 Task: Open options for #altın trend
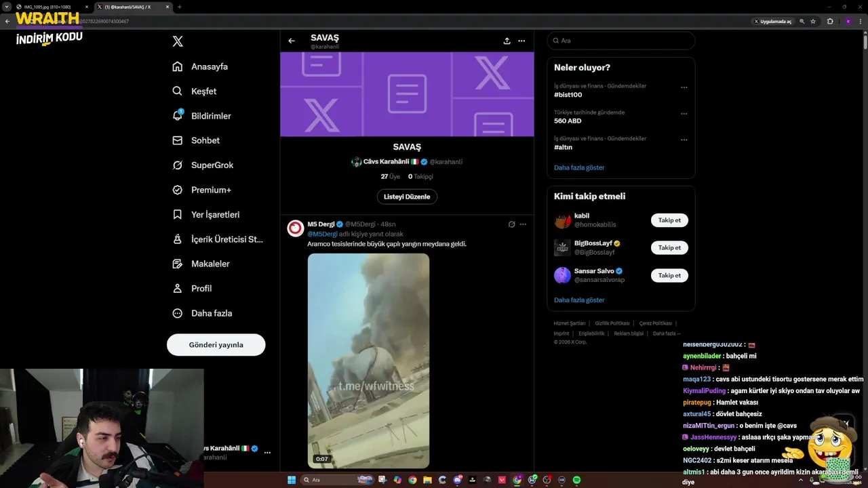coord(684,140)
